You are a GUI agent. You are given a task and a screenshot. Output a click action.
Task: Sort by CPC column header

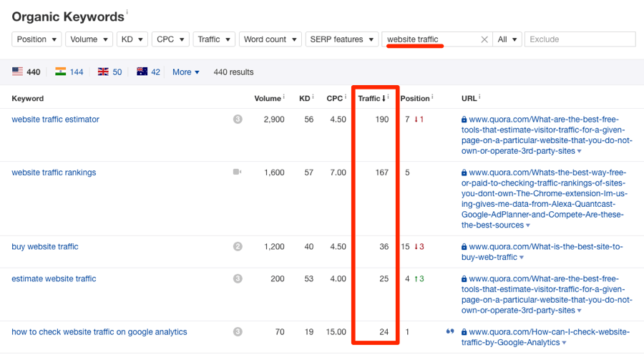pos(334,98)
